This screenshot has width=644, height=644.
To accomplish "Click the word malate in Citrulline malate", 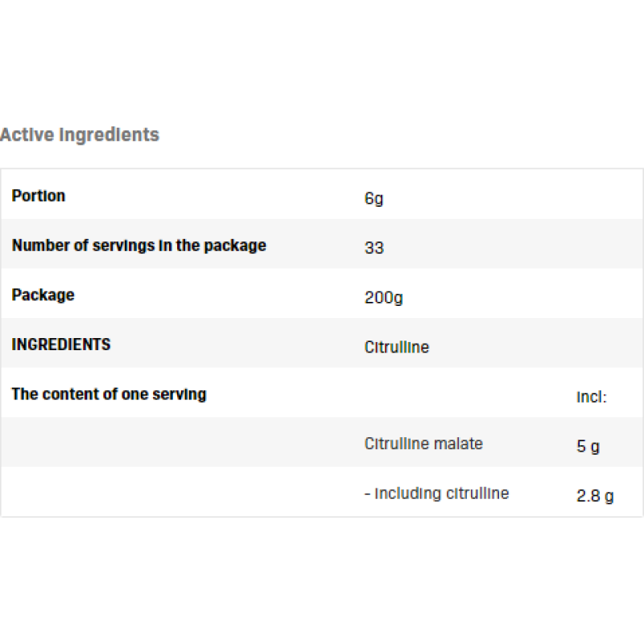I will pos(458,444).
